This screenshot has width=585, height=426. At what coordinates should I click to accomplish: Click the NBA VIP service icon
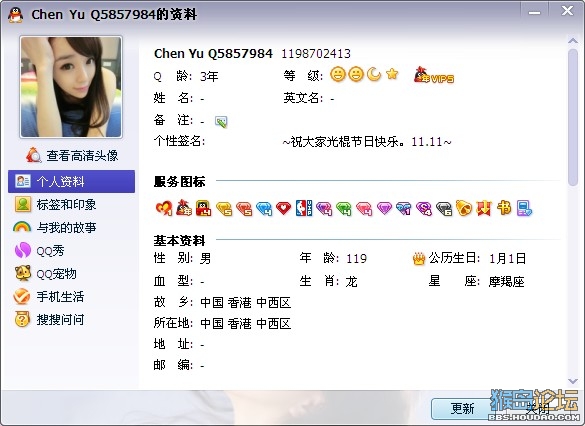[x=304, y=208]
